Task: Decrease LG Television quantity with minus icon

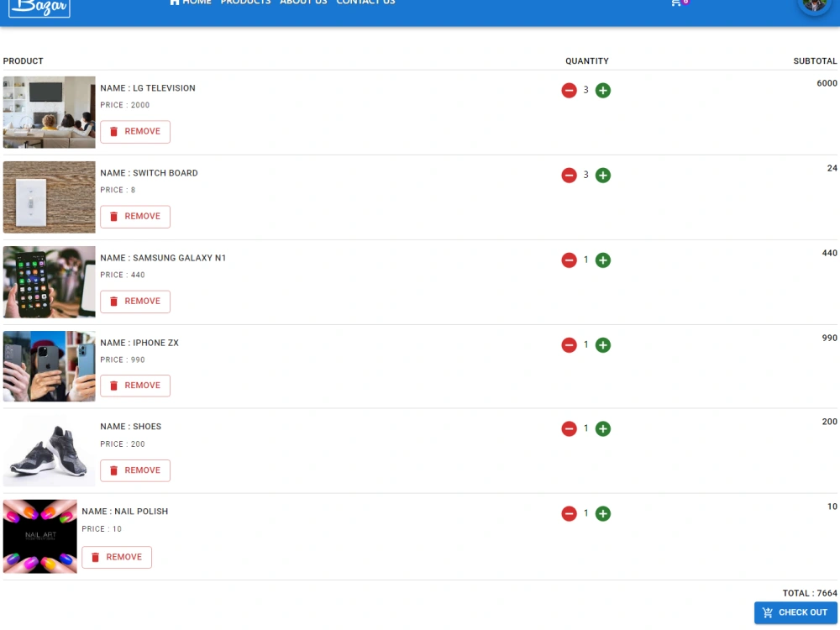Action: click(569, 90)
